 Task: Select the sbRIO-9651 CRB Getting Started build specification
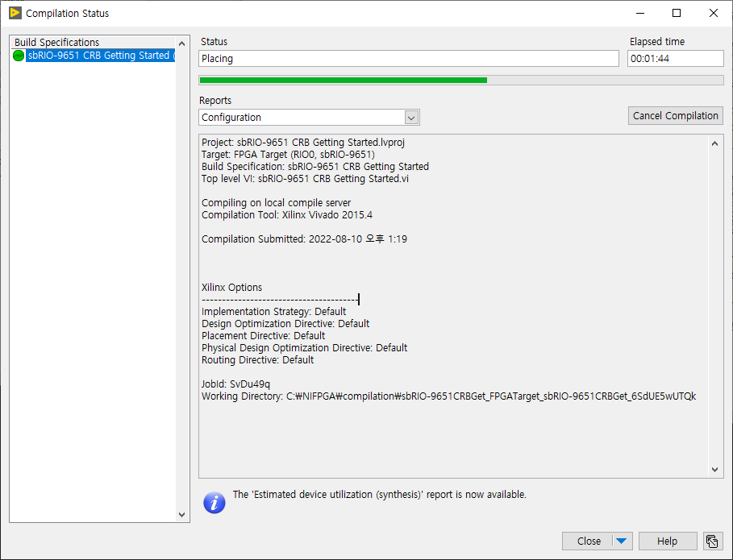101,56
